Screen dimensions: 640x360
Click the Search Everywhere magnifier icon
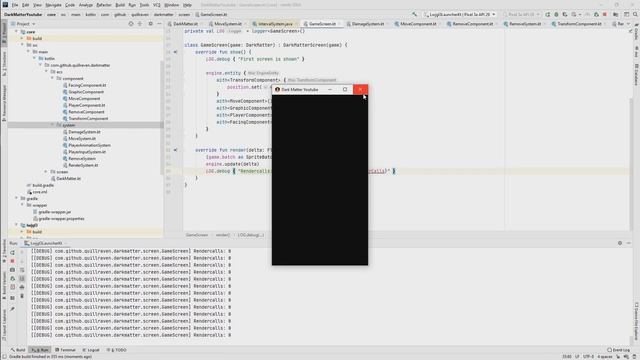[636, 14]
